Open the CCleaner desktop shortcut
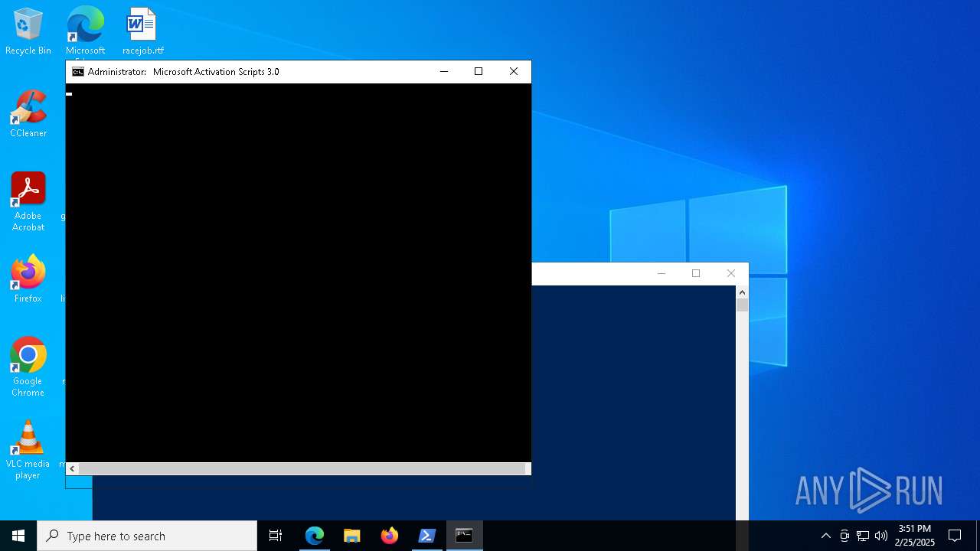The width and height of the screenshot is (980, 551). pyautogui.click(x=28, y=114)
